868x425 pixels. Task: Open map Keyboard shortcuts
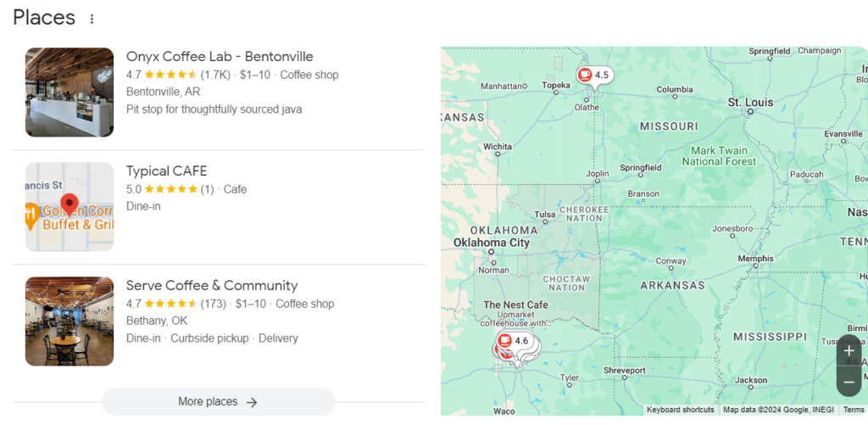pos(680,411)
